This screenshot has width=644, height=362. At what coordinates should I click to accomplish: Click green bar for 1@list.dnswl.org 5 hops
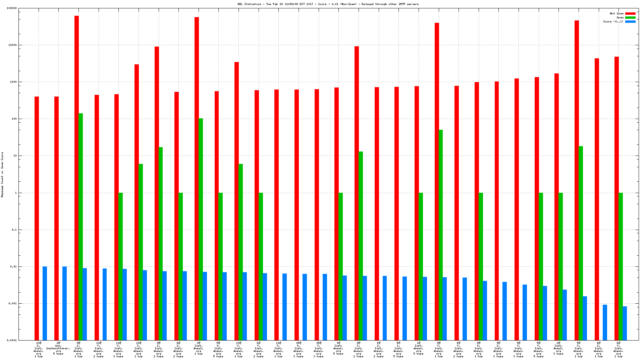[x=421, y=266]
